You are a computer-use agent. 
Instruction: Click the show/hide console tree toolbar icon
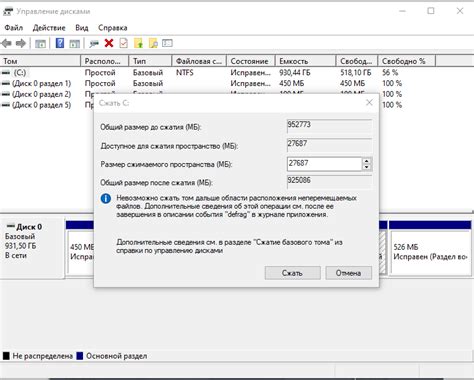click(x=40, y=43)
